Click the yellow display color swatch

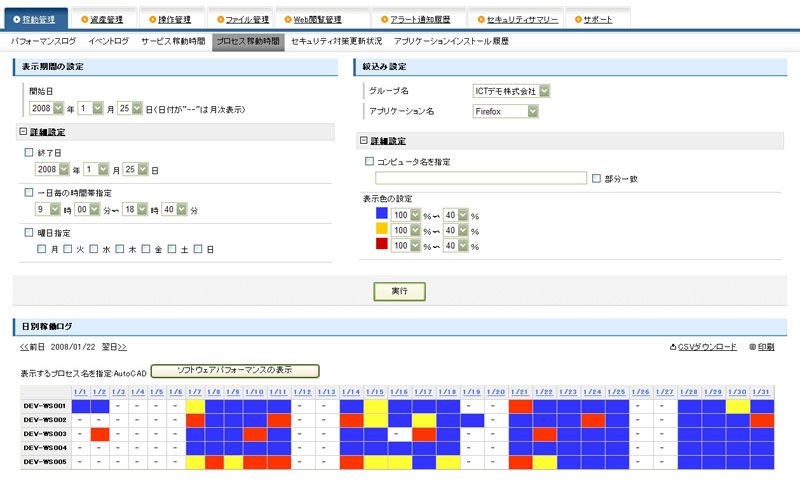[x=382, y=229]
